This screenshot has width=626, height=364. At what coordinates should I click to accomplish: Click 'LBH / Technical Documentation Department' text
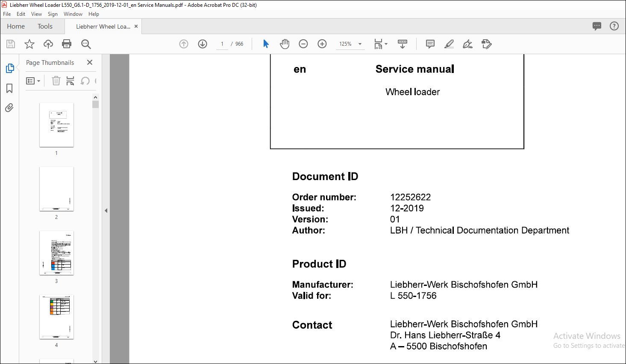pos(479,230)
